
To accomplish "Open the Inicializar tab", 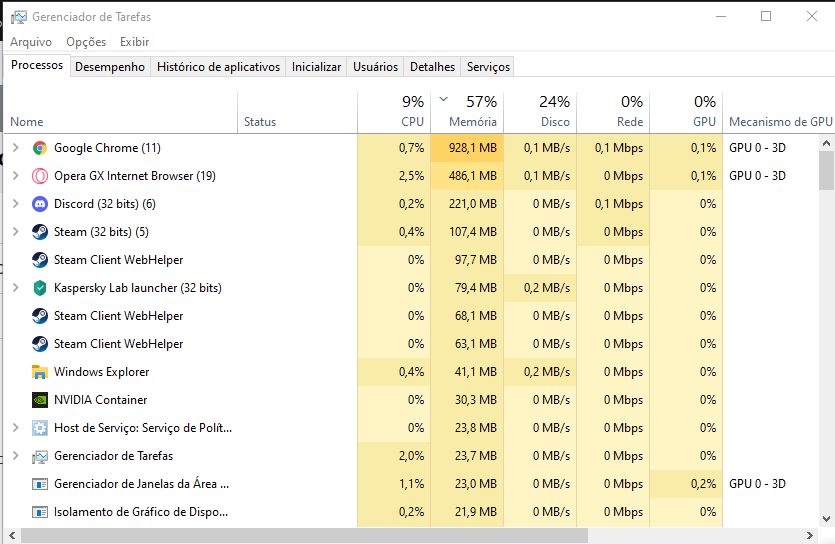I will coord(316,67).
